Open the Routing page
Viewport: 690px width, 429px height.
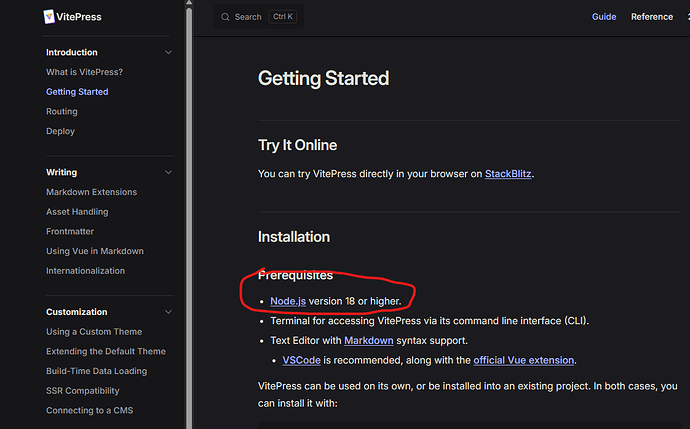[x=62, y=112]
